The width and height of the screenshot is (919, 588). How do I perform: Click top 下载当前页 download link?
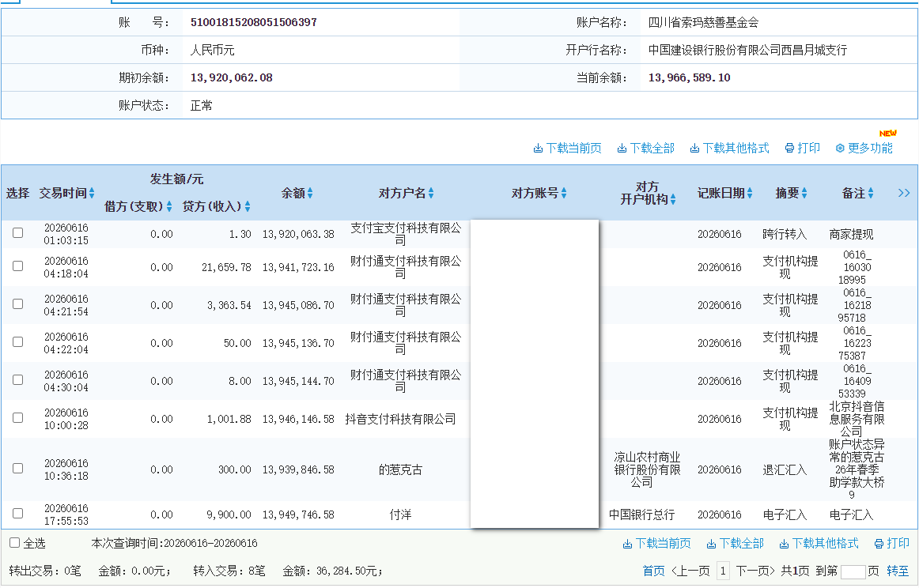[x=567, y=148]
